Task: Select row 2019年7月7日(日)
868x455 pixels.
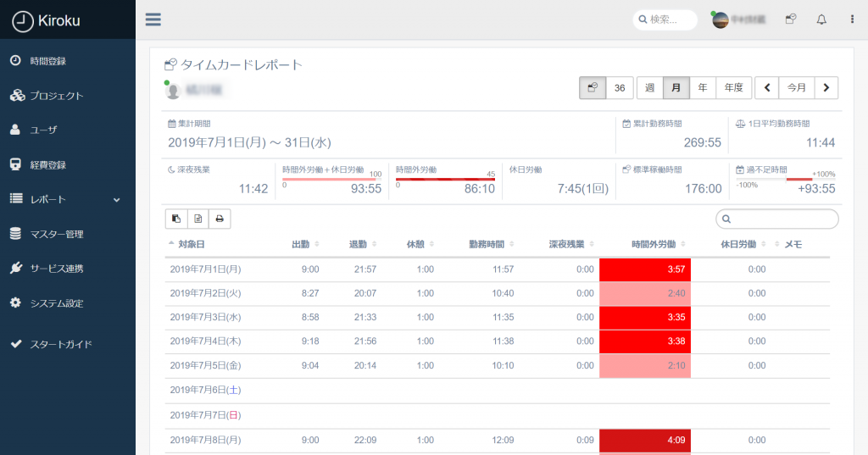Action: pyautogui.click(x=497, y=415)
